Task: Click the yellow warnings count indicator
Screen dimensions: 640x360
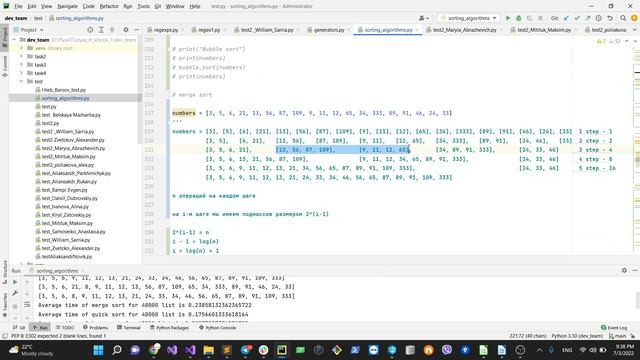Action: click(601, 41)
